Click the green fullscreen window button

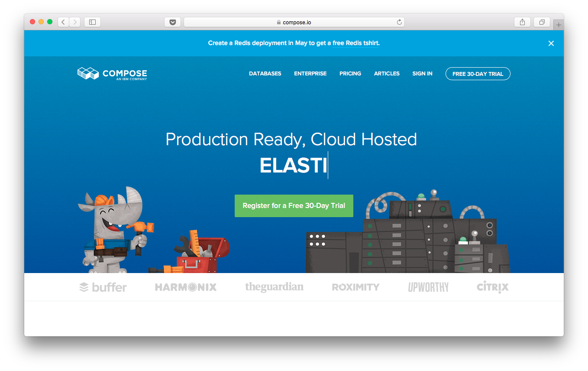click(x=50, y=22)
